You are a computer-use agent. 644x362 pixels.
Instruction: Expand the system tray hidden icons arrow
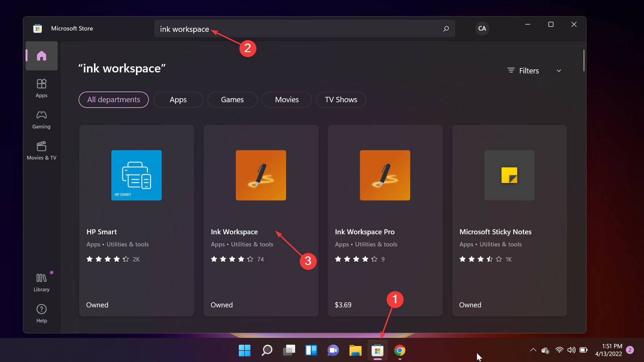(x=533, y=350)
